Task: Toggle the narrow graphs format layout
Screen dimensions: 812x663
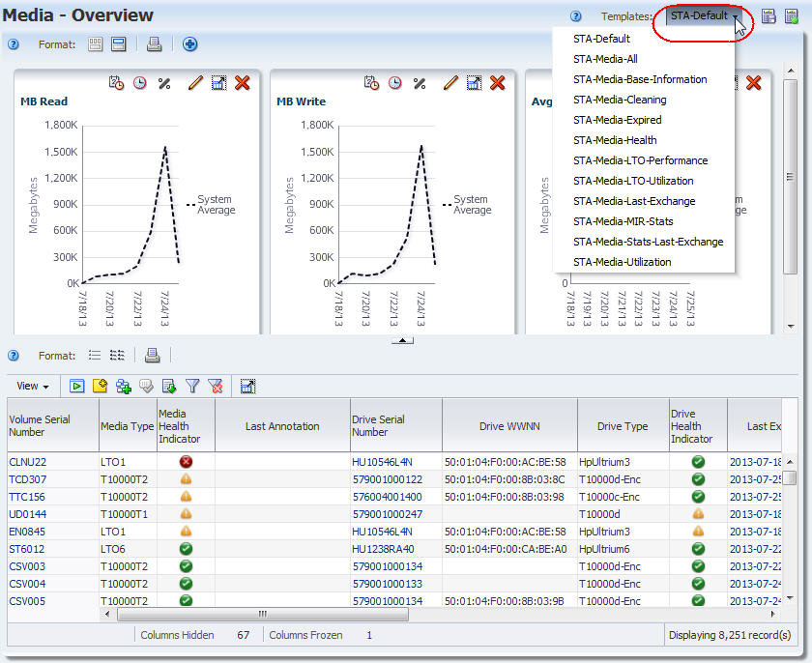Action: tap(96, 44)
